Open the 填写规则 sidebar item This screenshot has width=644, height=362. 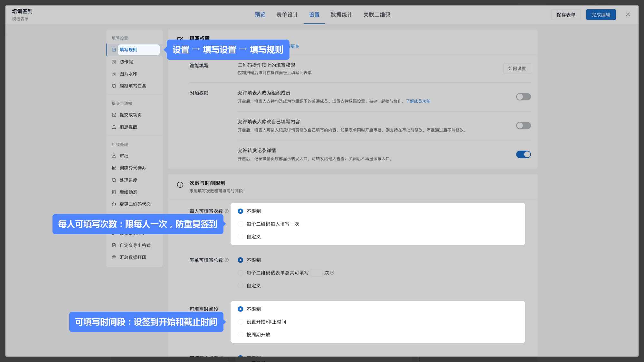135,50
